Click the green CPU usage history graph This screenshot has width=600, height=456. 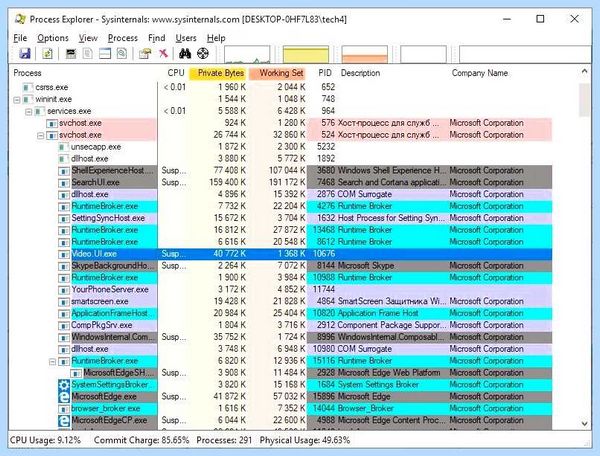click(247, 54)
